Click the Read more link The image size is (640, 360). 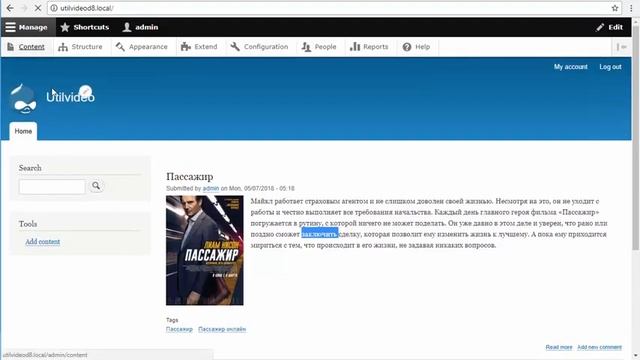[x=559, y=347]
